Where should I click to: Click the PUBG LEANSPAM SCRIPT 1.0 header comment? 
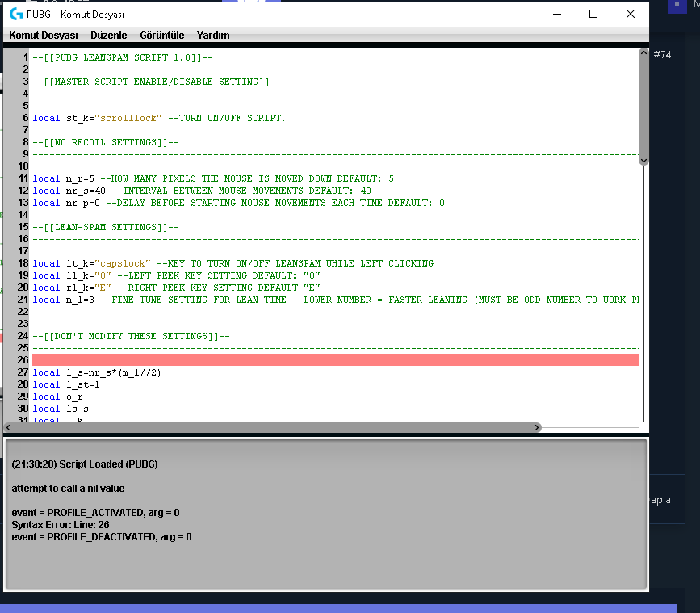[x=123, y=57]
